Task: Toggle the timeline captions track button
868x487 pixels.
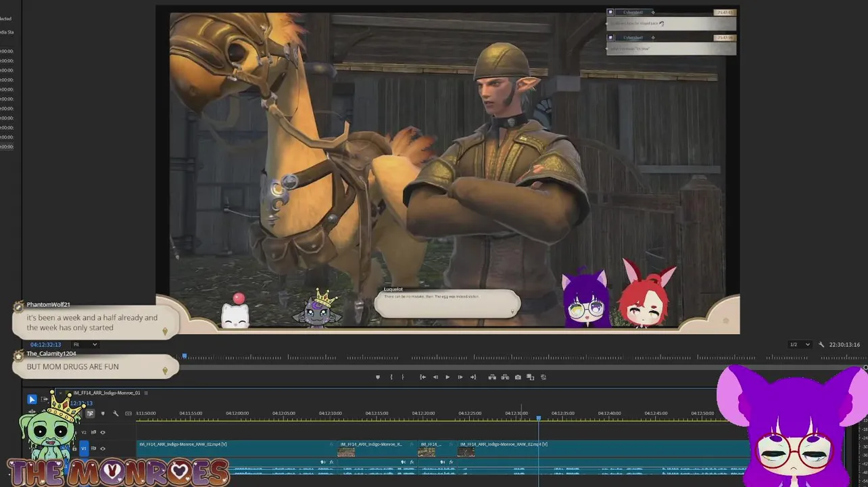Action: pos(128,413)
